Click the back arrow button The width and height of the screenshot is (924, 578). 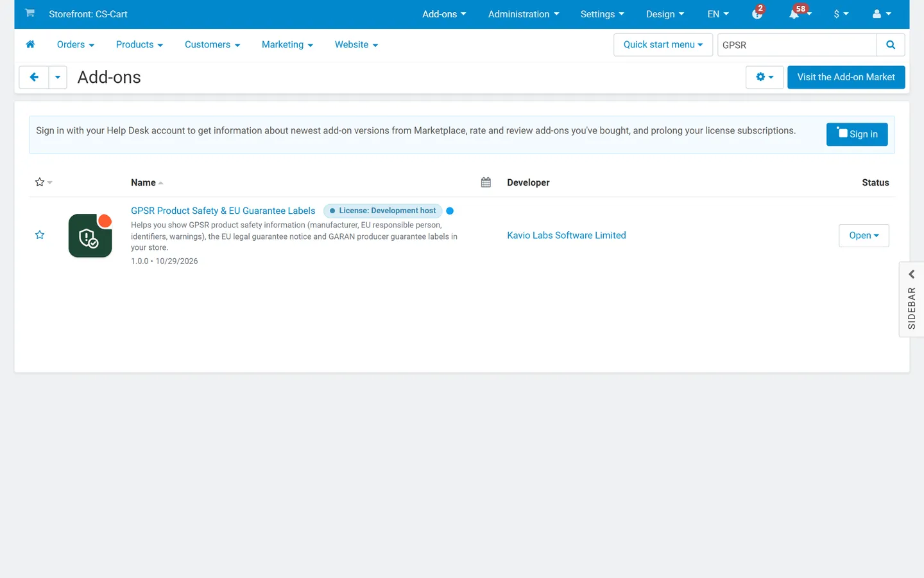coord(34,77)
